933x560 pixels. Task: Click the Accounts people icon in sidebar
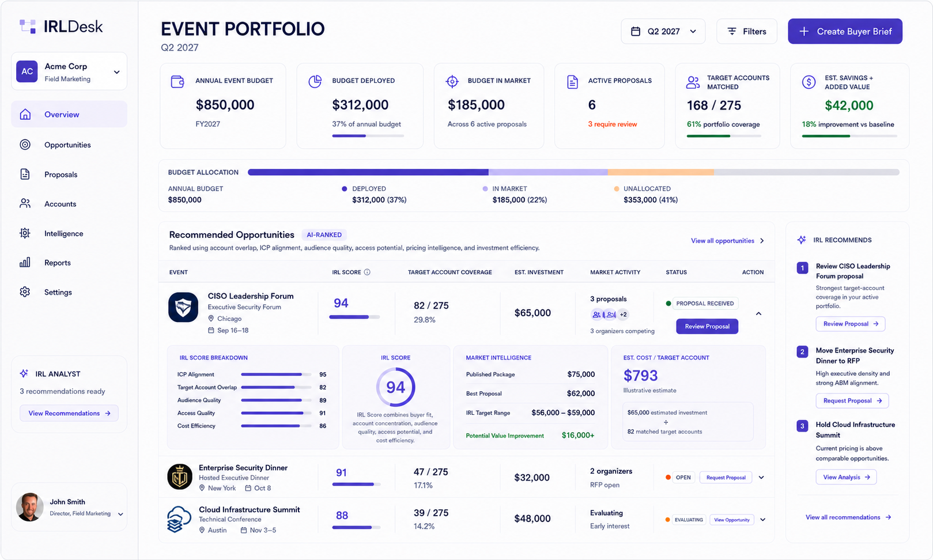pos(25,203)
